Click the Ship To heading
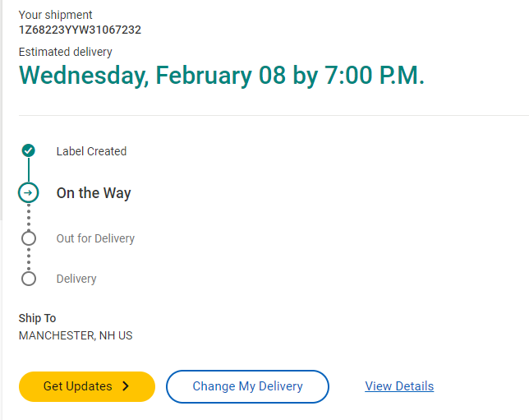The height and width of the screenshot is (420, 529). (x=37, y=318)
